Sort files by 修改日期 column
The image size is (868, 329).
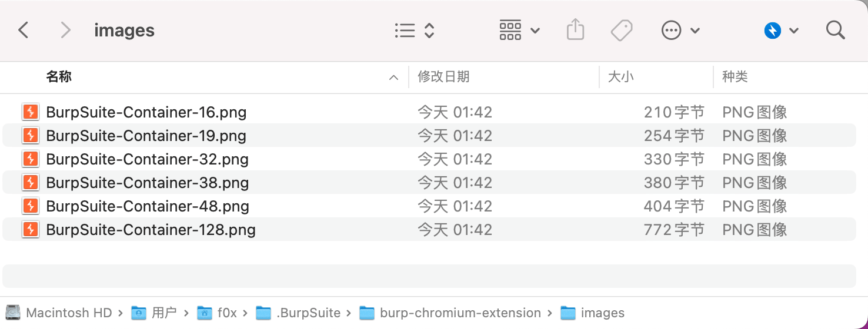click(443, 77)
